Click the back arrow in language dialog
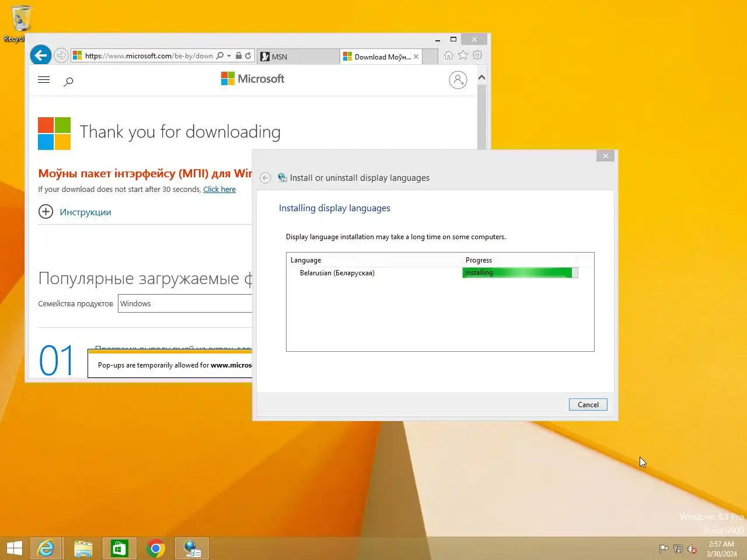Viewport: 747px width, 560px height. click(x=265, y=178)
